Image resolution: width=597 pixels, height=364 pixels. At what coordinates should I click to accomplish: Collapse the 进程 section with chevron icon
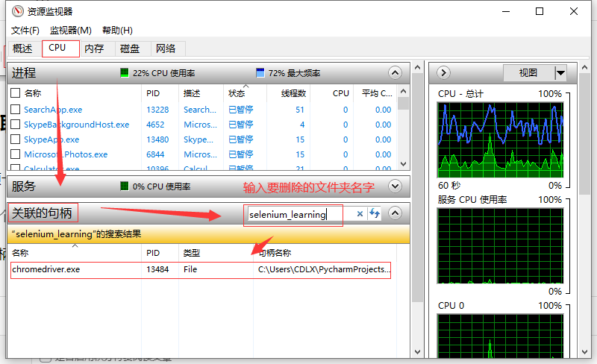396,73
